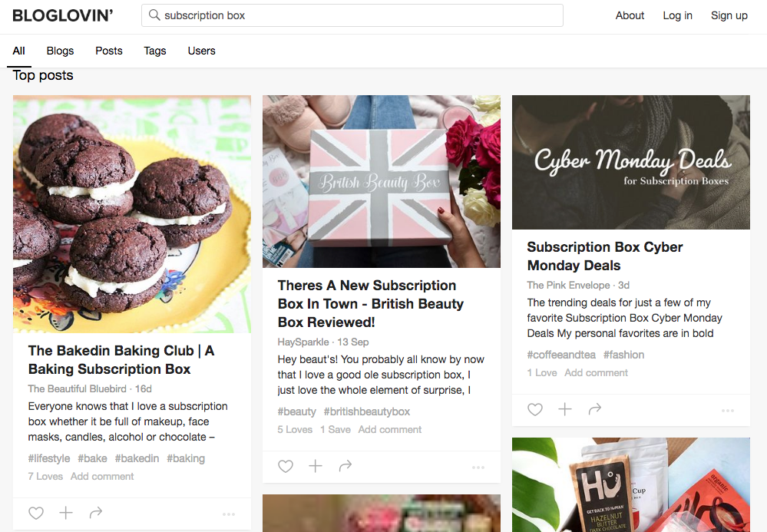
Task: View the 1 Love count
Action: (542, 372)
